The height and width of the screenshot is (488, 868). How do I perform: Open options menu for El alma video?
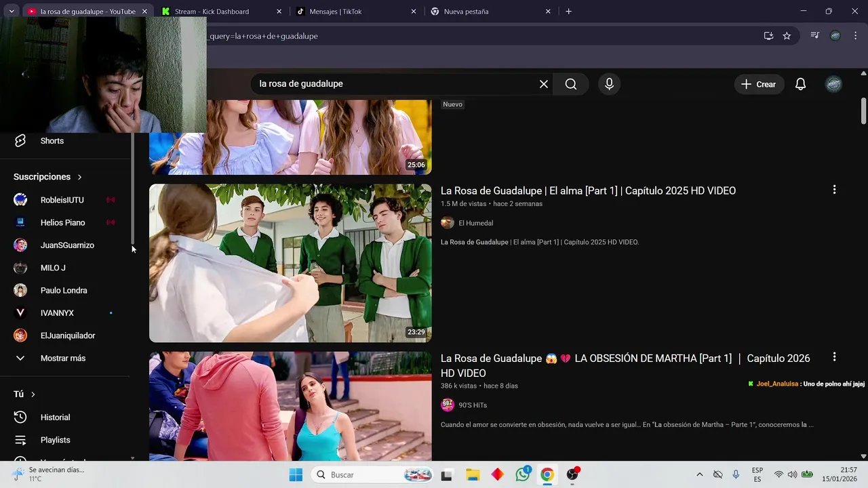[x=834, y=190]
